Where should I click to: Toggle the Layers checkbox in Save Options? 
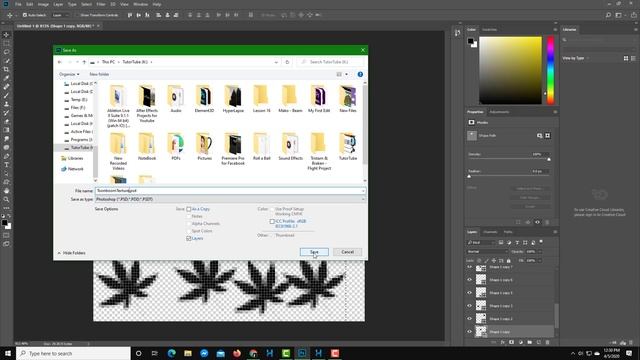pos(189,238)
